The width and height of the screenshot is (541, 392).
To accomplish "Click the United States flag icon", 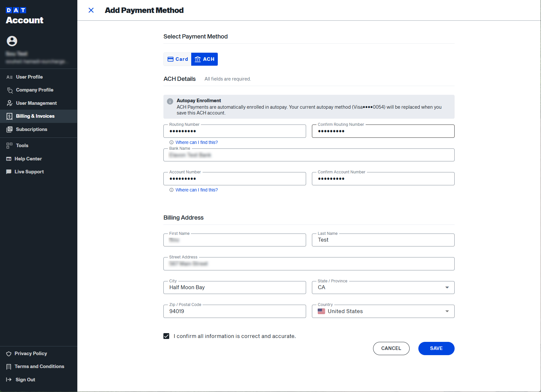I will pos(321,311).
